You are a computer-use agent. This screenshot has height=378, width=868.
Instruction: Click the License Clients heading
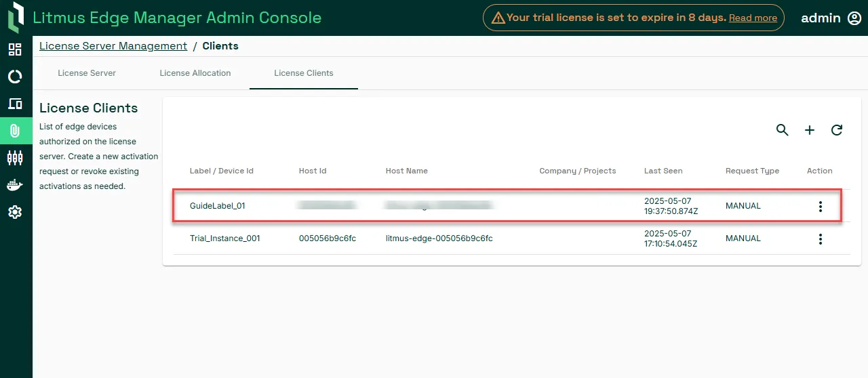pyautogui.click(x=89, y=108)
